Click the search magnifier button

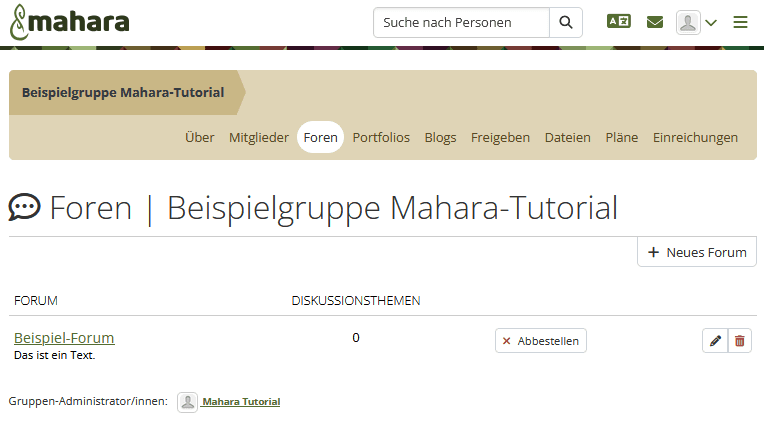click(x=566, y=22)
